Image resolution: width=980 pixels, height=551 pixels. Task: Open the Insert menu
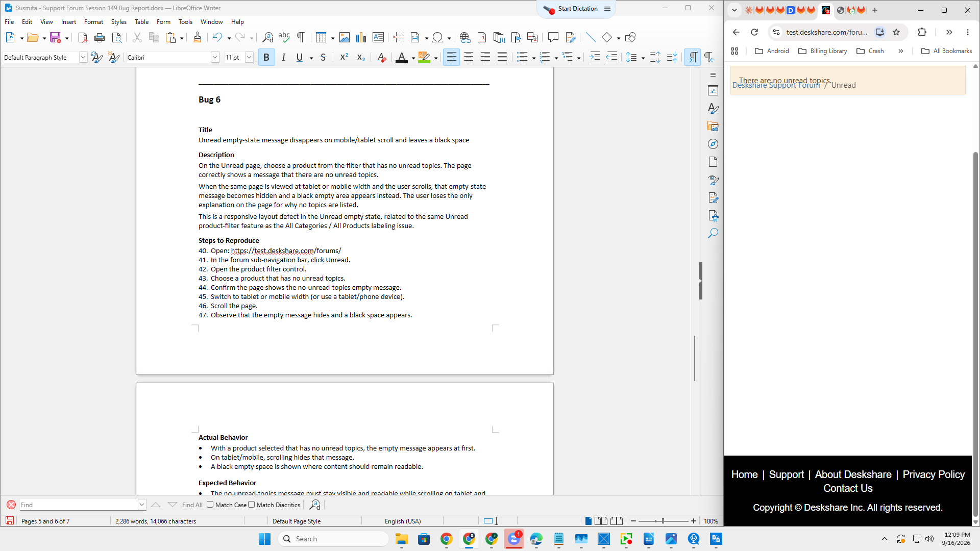(68, 22)
